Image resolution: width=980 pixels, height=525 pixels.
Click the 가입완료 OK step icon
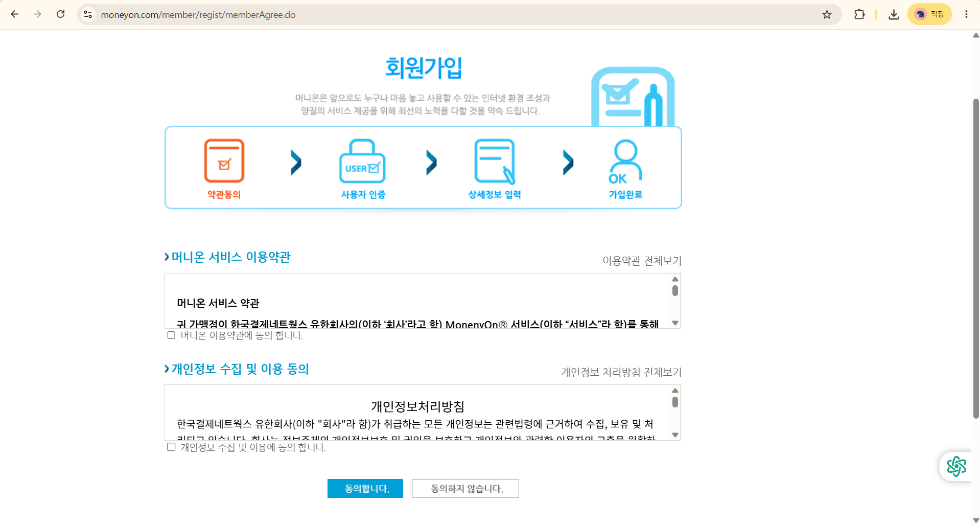tap(625, 162)
